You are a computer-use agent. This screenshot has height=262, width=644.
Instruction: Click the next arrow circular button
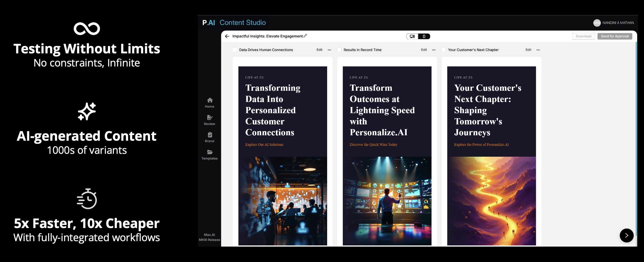pos(626,235)
